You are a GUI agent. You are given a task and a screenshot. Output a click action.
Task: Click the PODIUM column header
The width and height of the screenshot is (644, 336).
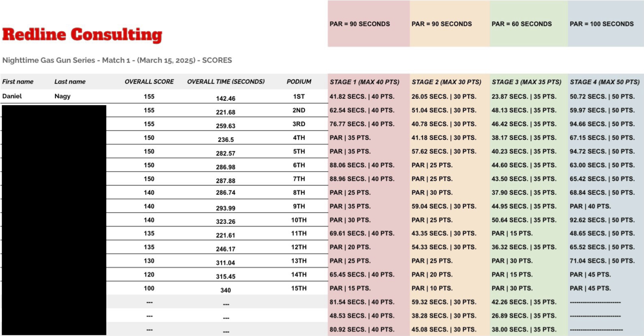(x=299, y=82)
